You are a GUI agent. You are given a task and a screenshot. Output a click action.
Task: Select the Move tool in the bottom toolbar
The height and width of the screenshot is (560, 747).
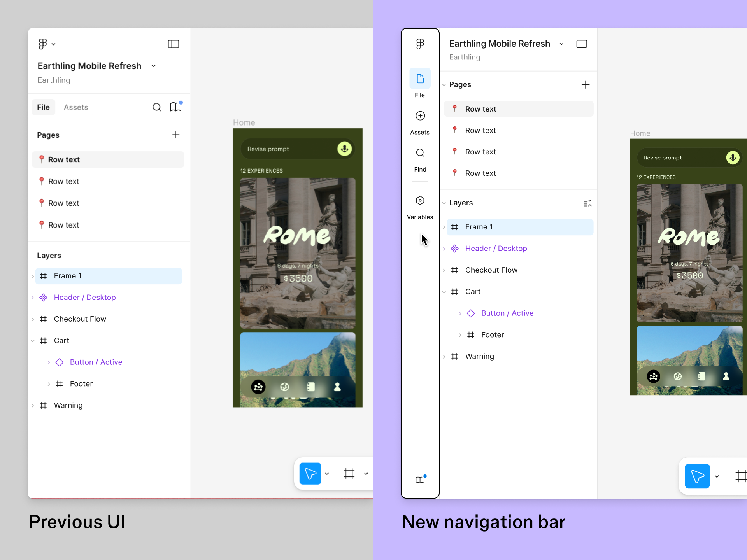click(310, 473)
